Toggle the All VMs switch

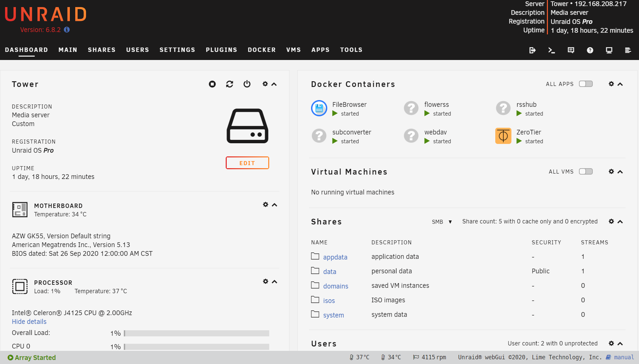[x=586, y=172]
